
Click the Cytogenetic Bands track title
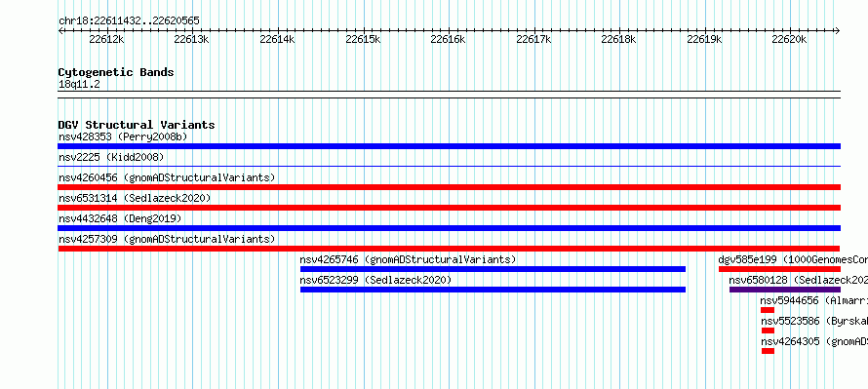(116, 72)
